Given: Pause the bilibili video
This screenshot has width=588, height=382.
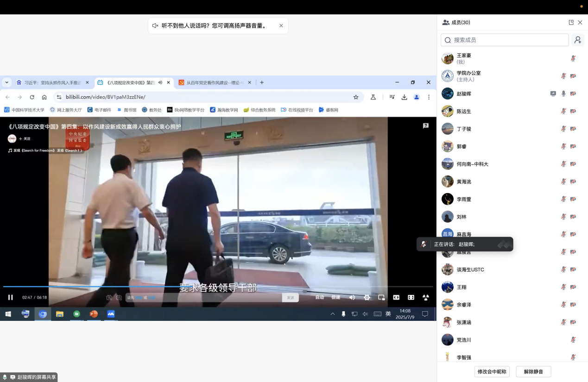Looking at the screenshot, I should click(10, 297).
